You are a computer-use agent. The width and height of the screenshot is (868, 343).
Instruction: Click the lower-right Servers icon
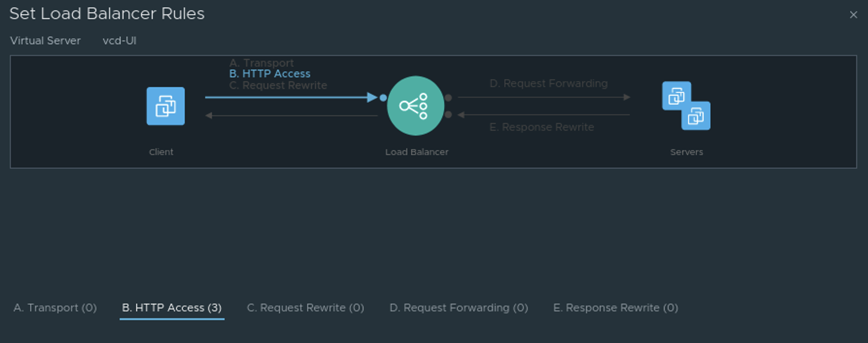(x=696, y=116)
